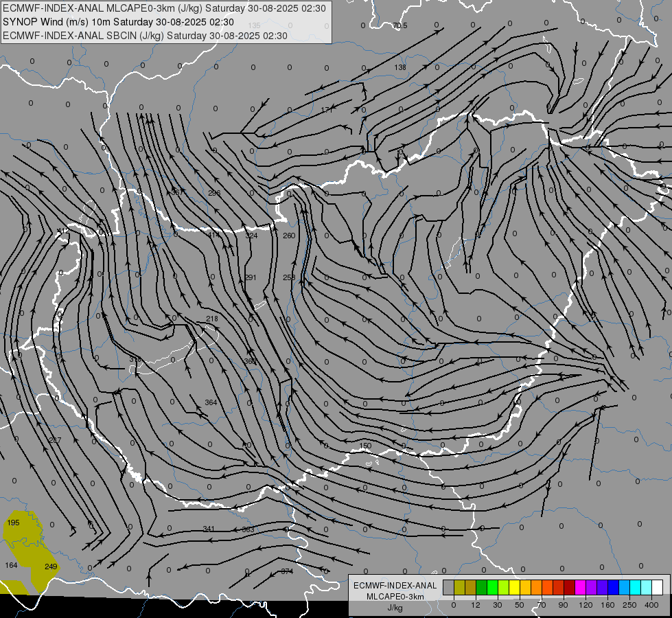Click the 400 tick label on legend scale
Viewport: 672px width, 618px height.
tap(651, 605)
